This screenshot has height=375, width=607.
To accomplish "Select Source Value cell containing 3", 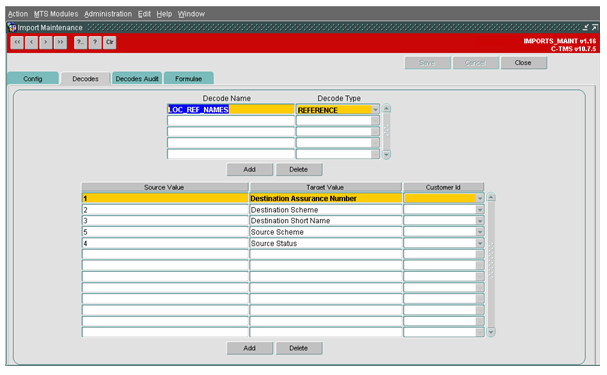I will (165, 221).
